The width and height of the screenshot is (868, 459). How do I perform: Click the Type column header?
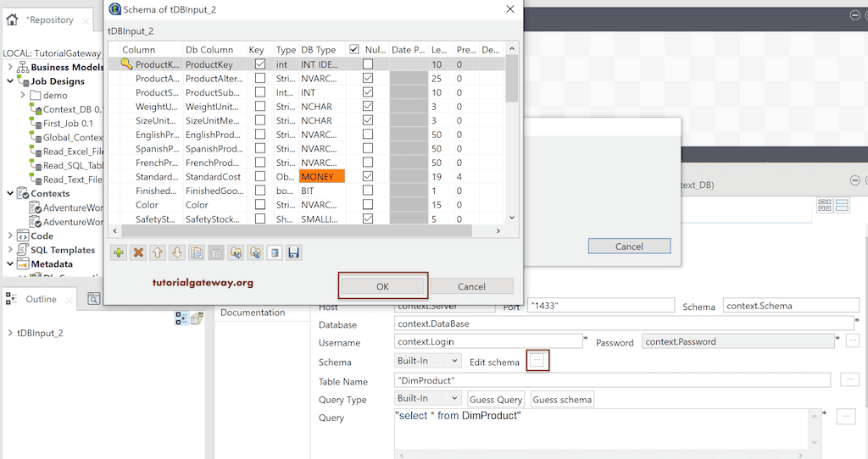pos(286,50)
